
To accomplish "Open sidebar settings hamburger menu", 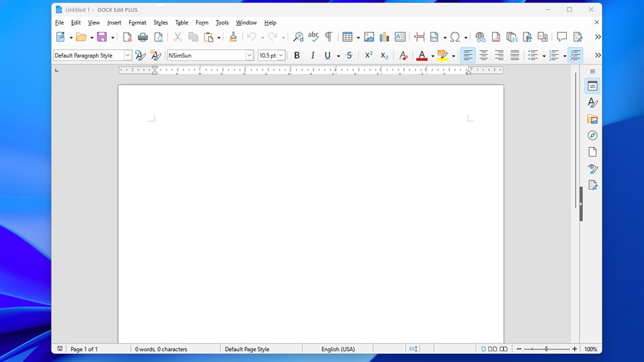I will click(x=592, y=71).
